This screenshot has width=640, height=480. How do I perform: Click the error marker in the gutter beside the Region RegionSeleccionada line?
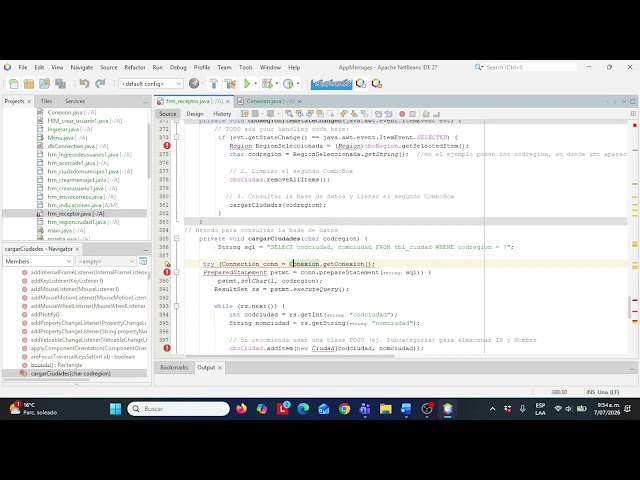(x=167, y=146)
